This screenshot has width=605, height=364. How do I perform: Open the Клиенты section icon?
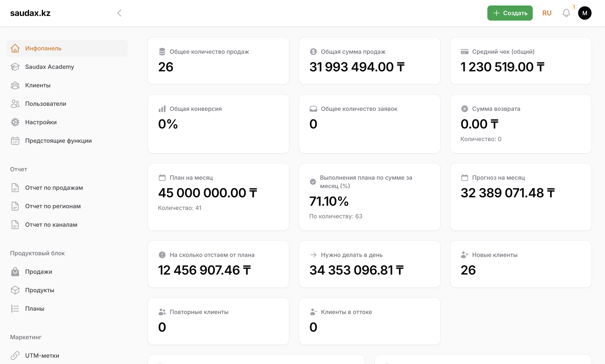(x=15, y=85)
